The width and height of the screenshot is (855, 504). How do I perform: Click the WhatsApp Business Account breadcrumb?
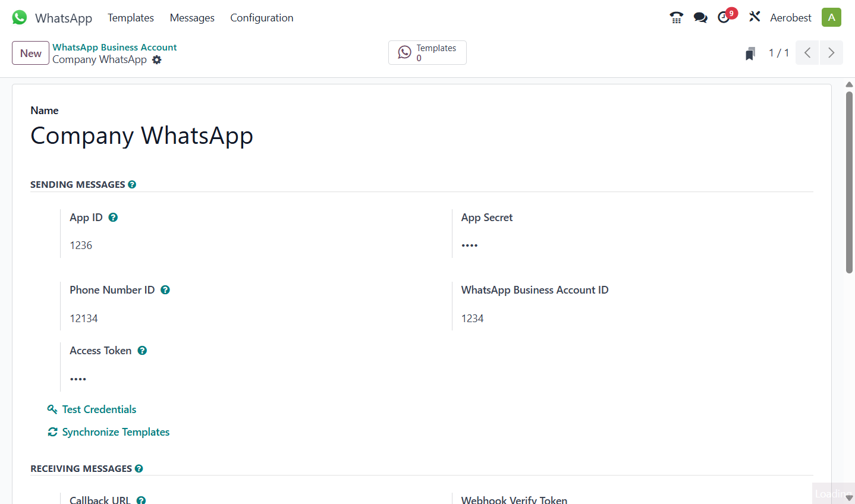[115, 47]
